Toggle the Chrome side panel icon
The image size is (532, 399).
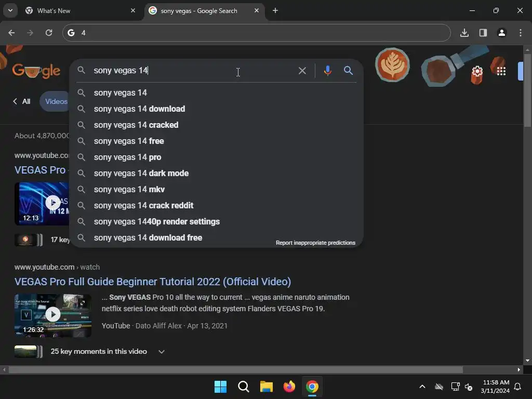[x=483, y=33]
